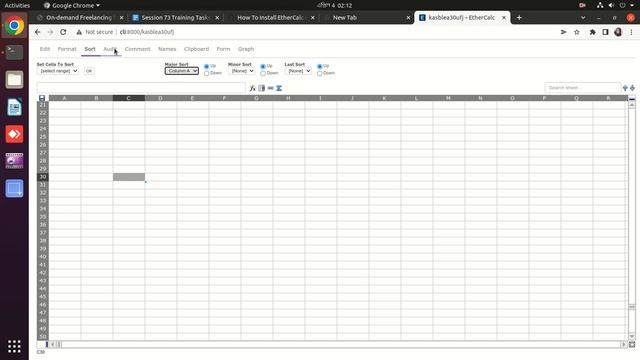Open the Set Cells To Sort dropdown
The image size is (640, 360).
coord(58,71)
